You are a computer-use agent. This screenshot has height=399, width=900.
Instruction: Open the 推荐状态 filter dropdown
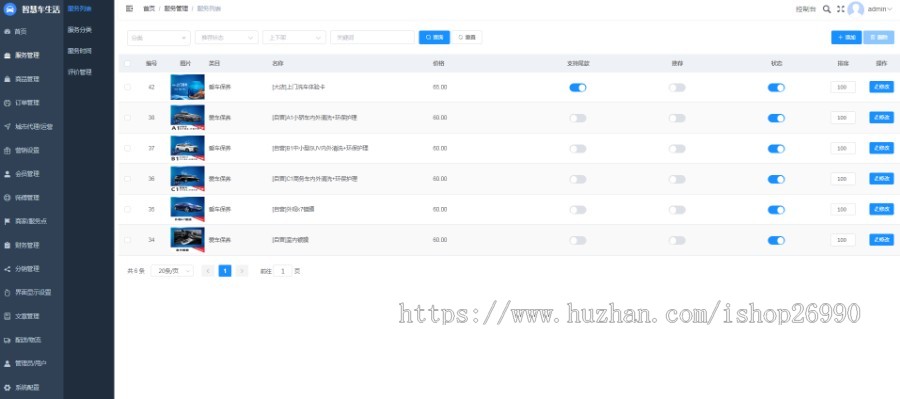point(226,37)
